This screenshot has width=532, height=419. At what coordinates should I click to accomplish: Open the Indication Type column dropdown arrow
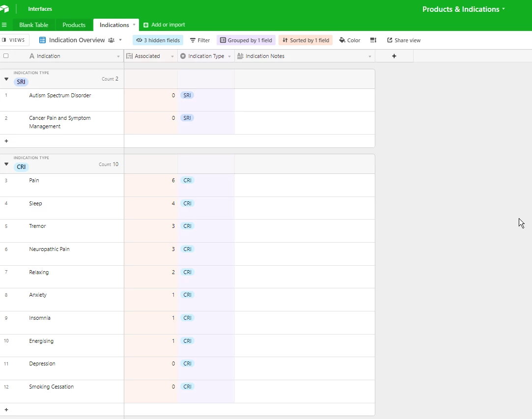[229, 56]
